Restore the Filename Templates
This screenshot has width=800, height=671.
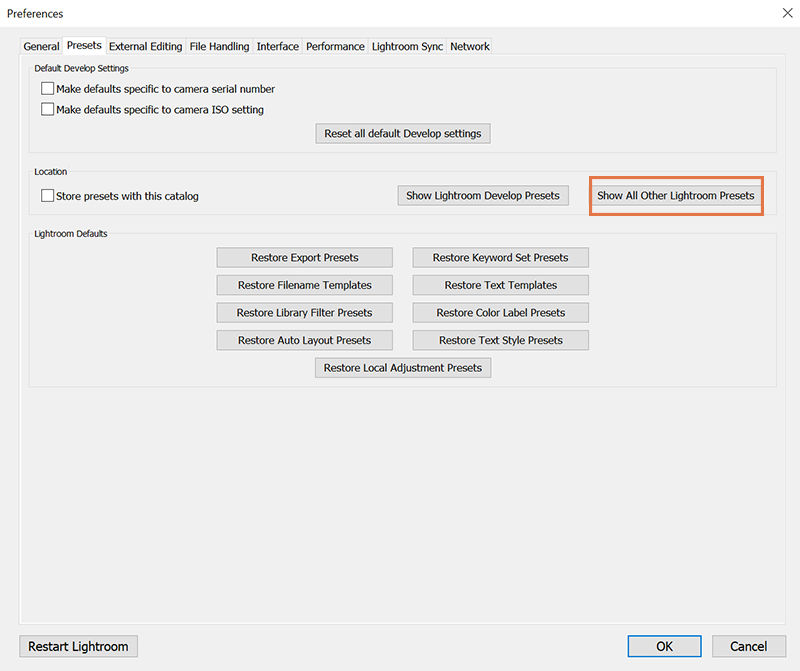click(304, 285)
